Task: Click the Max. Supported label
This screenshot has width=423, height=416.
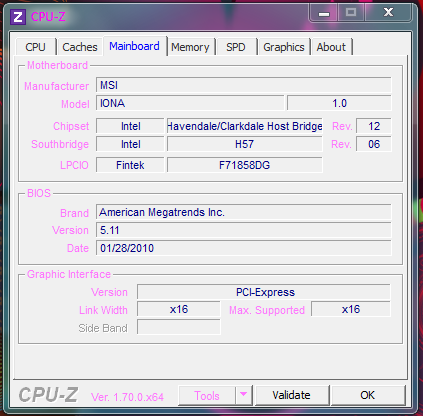Action: [267, 310]
